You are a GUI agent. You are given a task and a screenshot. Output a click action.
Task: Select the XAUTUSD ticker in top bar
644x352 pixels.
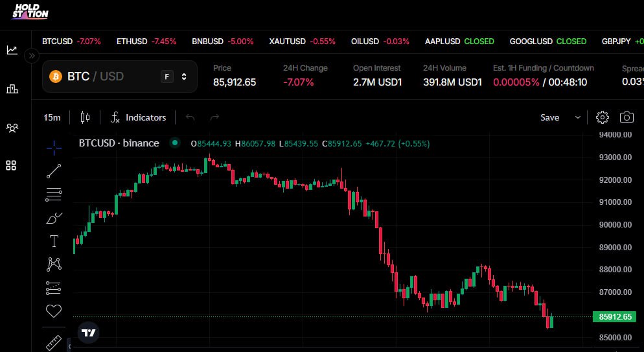point(303,41)
